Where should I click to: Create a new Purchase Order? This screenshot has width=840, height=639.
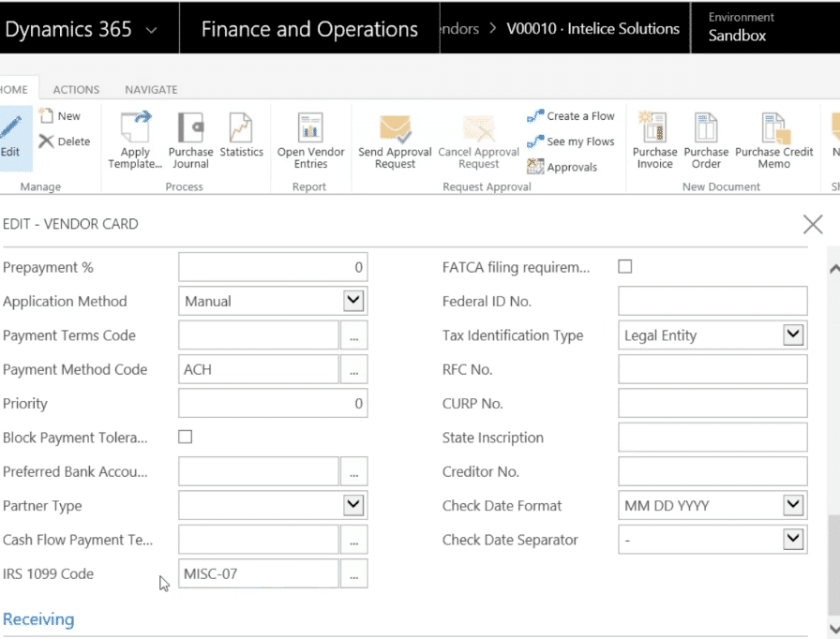(706, 141)
